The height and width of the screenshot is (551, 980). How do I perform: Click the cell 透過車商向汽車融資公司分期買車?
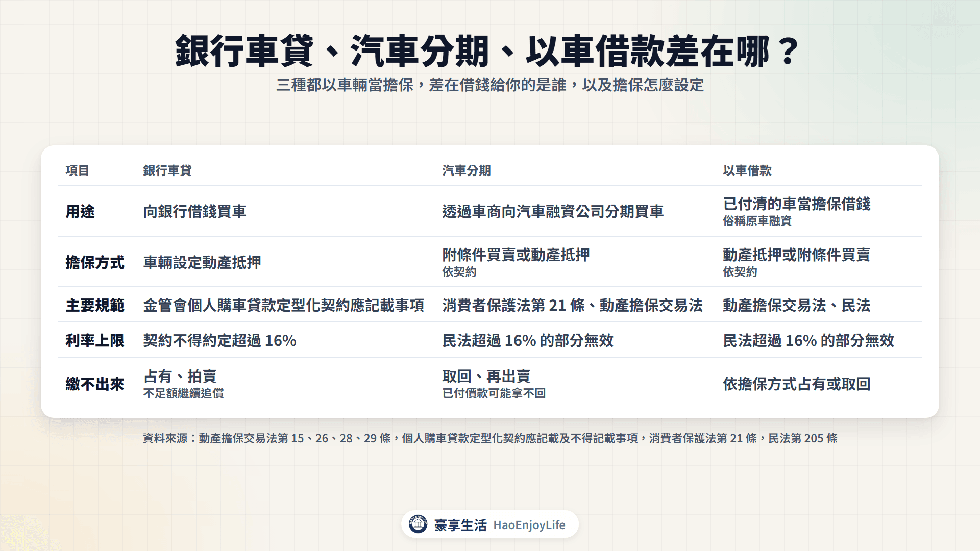pyautogui.click(x=553, y=211)
